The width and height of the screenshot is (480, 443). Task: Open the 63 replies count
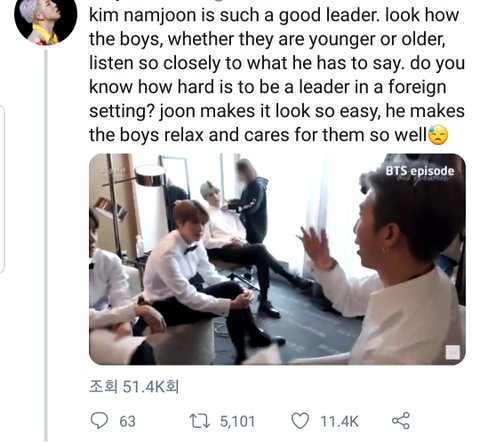[x=127, y=421]
